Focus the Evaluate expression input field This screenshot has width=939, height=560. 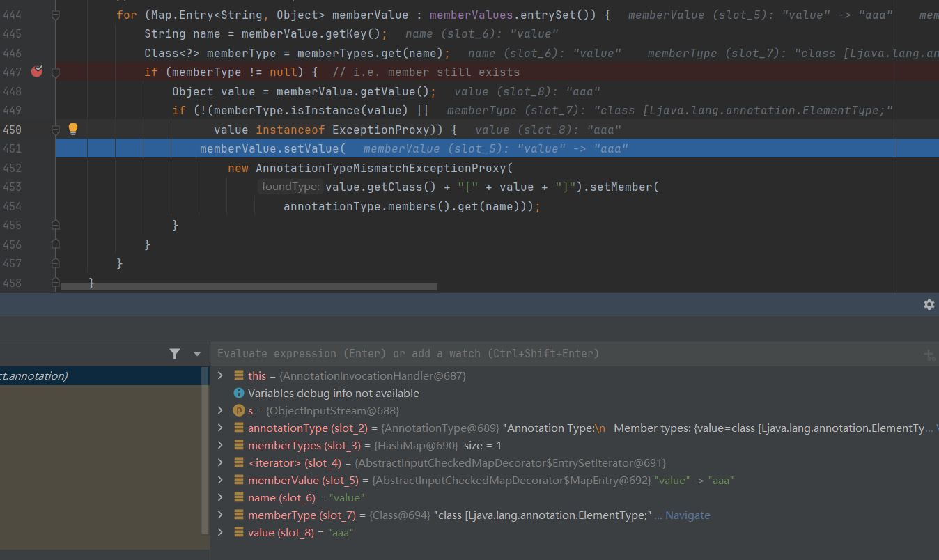[564, 354]
